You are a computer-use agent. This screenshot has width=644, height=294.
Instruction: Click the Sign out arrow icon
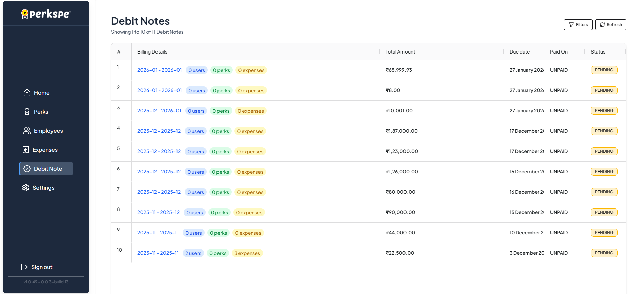24,267
